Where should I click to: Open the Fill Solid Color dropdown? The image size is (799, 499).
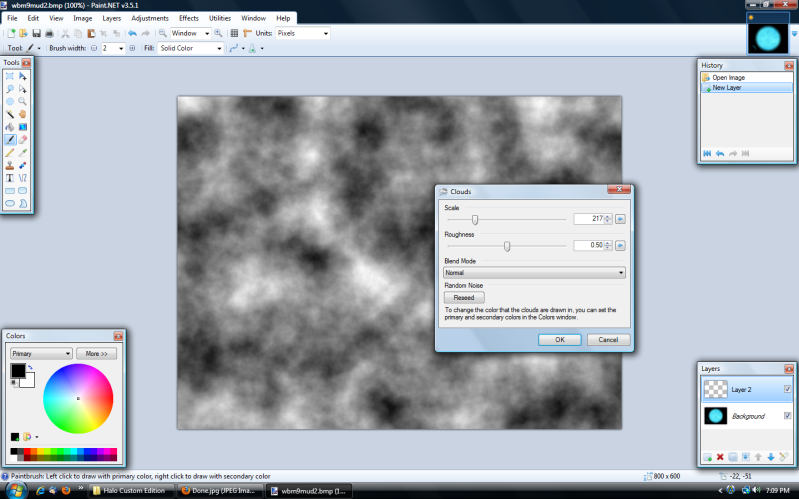pyautogui.click(x=219, y=48)
